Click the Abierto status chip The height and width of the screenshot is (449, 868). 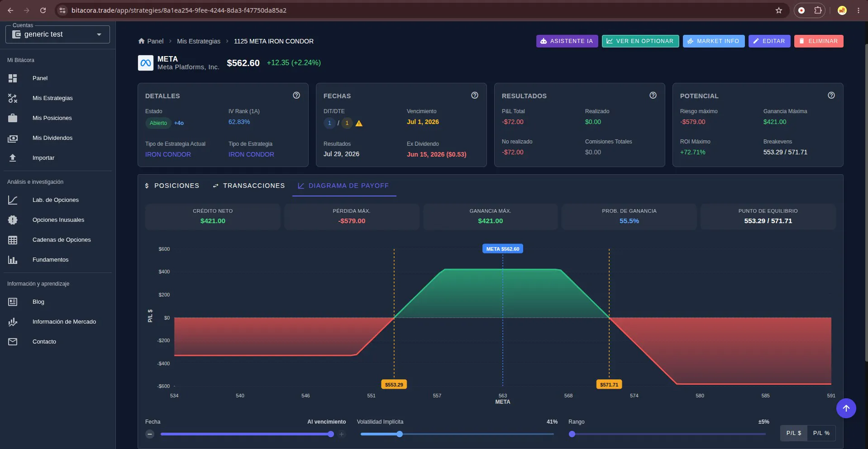(158, 123)
